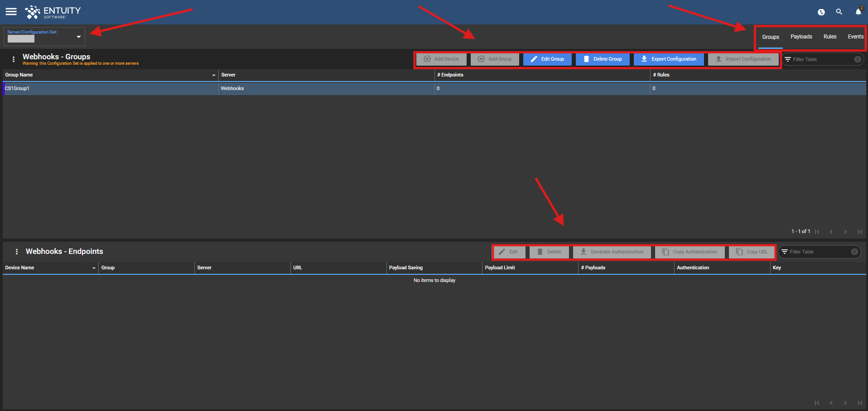Click the Add Device button
868x411 pixels.
[x=441, y=59]
